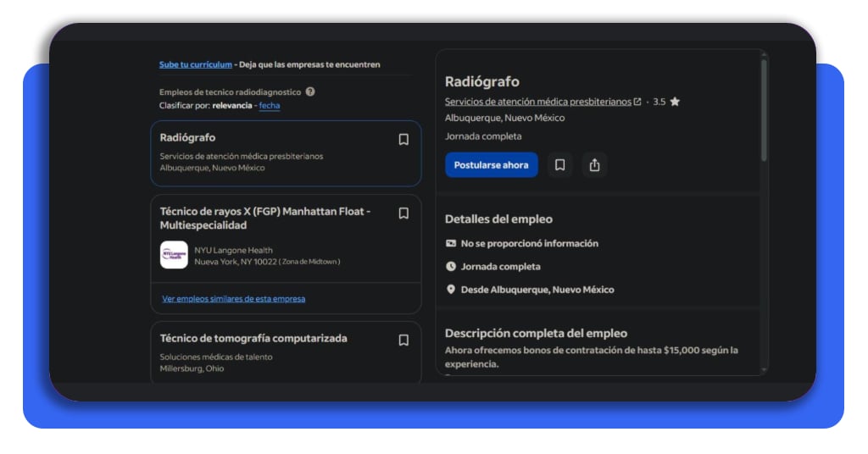Sort results by fecha

pyautogui.click(x=270, y=105)
